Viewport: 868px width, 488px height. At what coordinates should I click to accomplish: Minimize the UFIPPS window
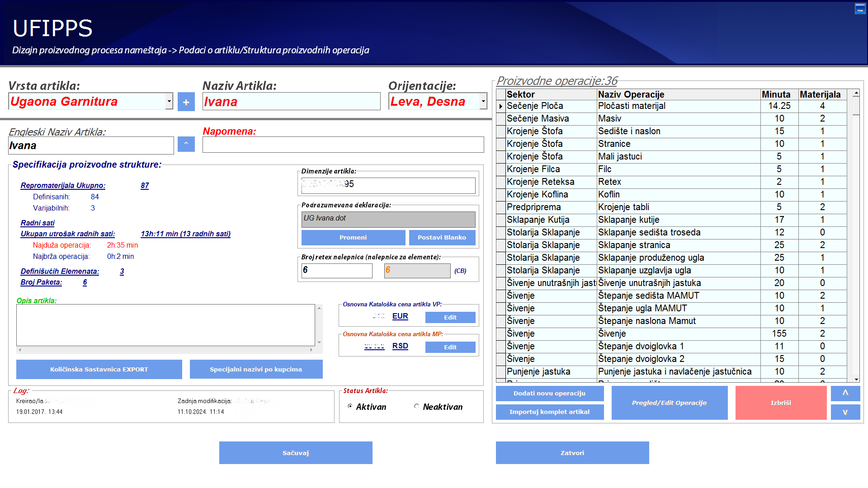860,9
